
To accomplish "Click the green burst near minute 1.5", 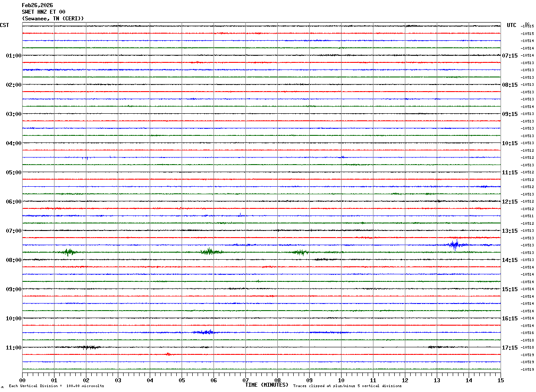I will (x=69, y=252).
